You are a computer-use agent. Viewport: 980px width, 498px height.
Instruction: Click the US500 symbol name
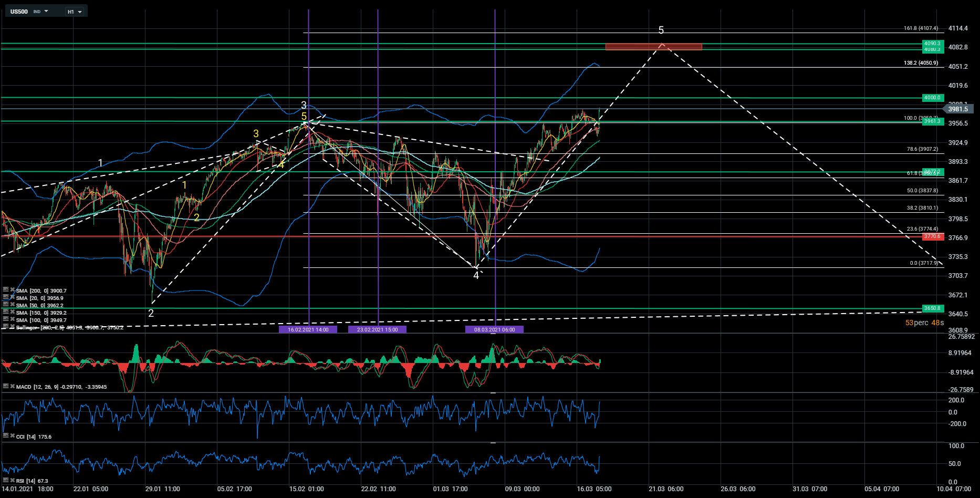click(x=19, y=12)
